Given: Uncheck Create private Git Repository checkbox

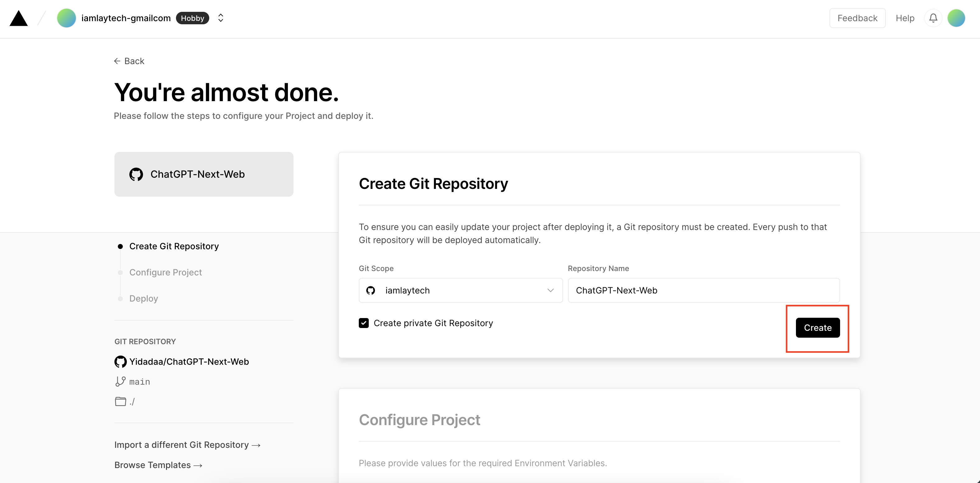Looking at the screenshot, I should (363, 323).
